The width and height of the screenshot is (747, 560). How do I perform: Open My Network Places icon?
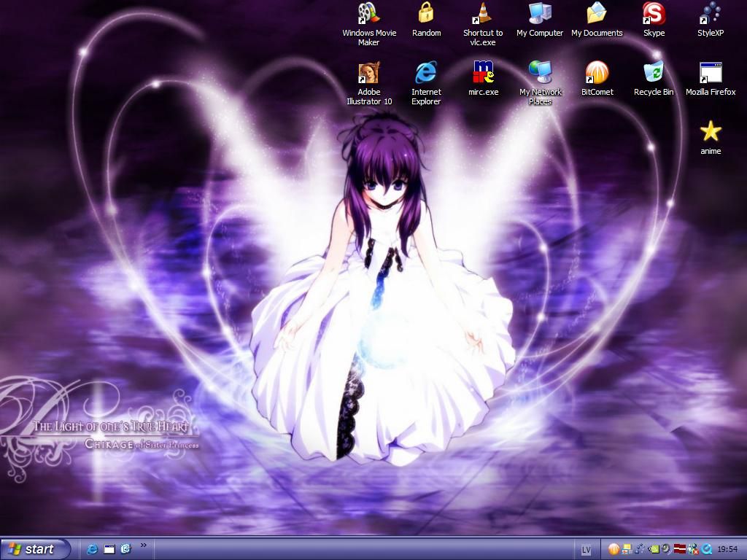540,83
